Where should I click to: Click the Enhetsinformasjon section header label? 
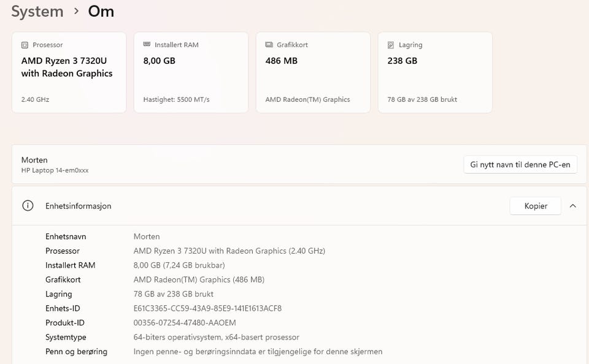pyautogui.click(x=78, y=206)
